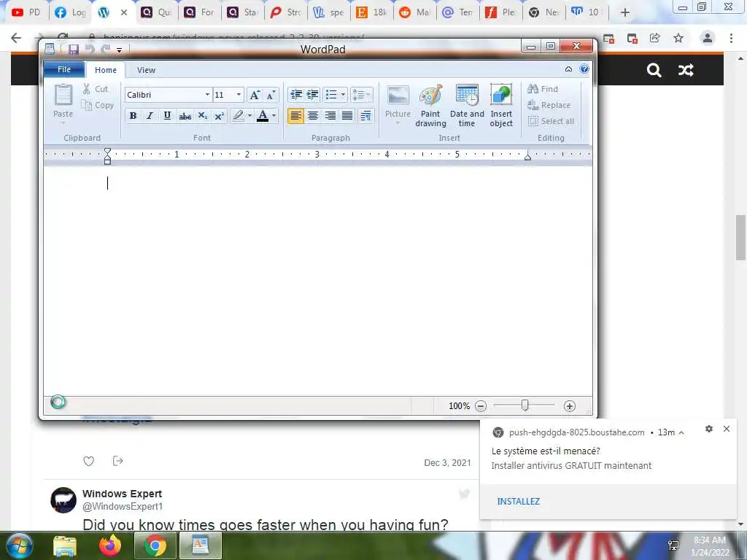
Task: Click the Copy button
Action: click(98, 105)
